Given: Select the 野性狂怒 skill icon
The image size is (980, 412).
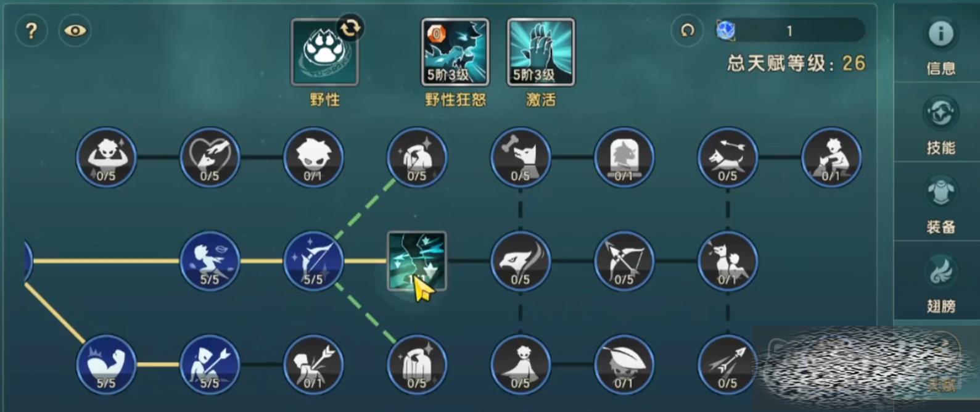Looking at the screenshot, I should tap(455, 52).
